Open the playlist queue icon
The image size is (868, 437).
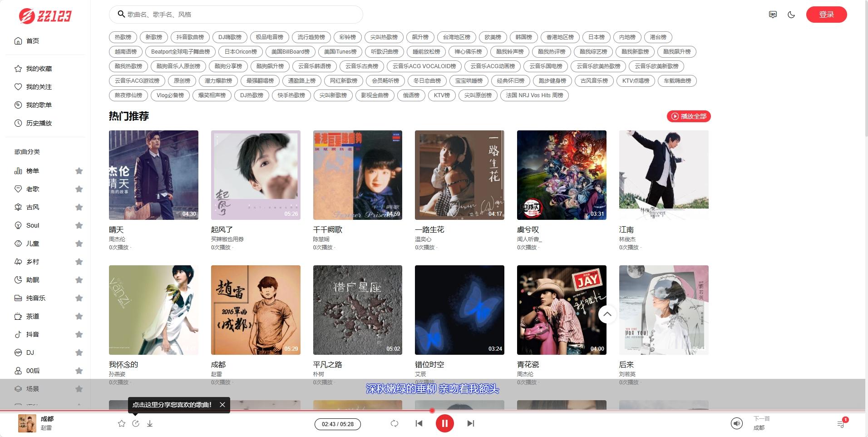tap(841, 424)
